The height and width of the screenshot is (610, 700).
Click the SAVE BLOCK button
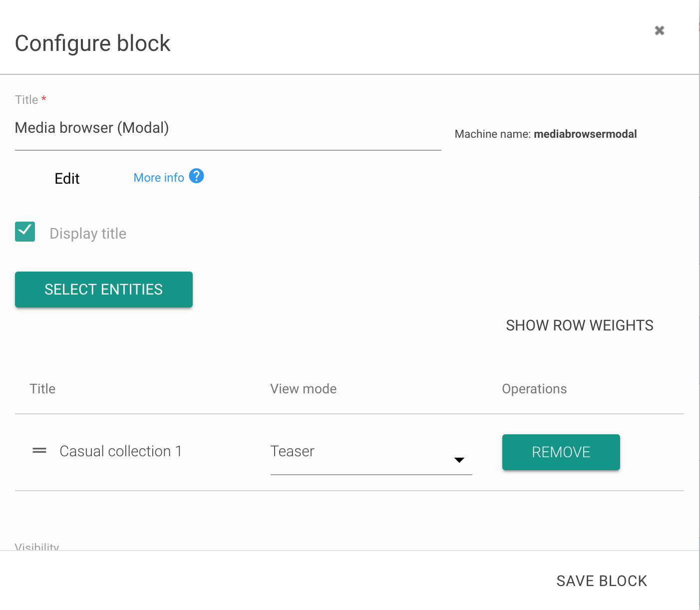coord(602,581)
